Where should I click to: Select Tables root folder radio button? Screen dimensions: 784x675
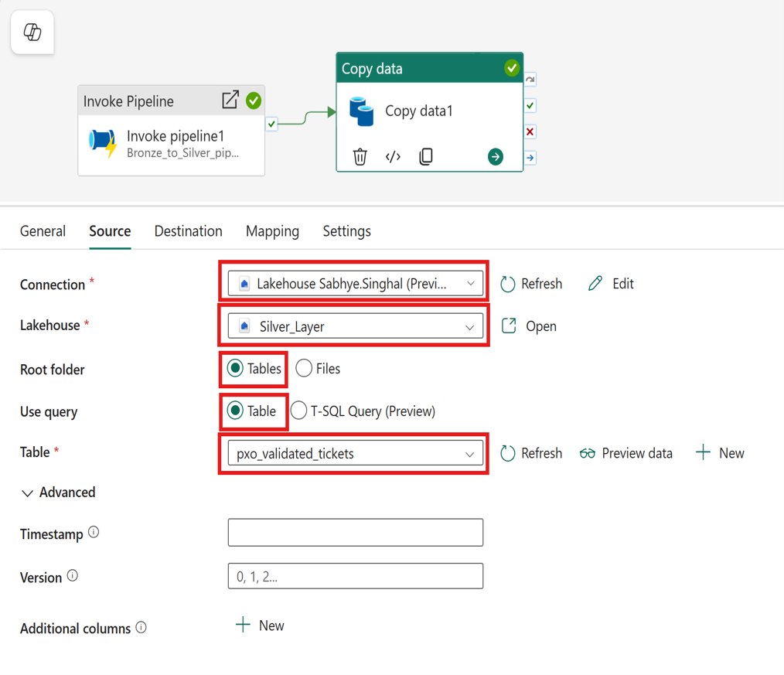tap(235, 369)
